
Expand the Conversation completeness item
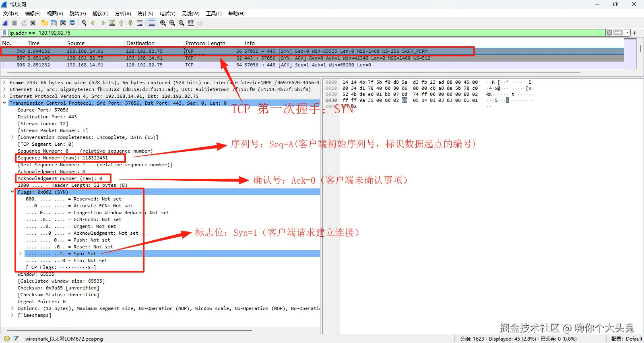pos(12,137)
